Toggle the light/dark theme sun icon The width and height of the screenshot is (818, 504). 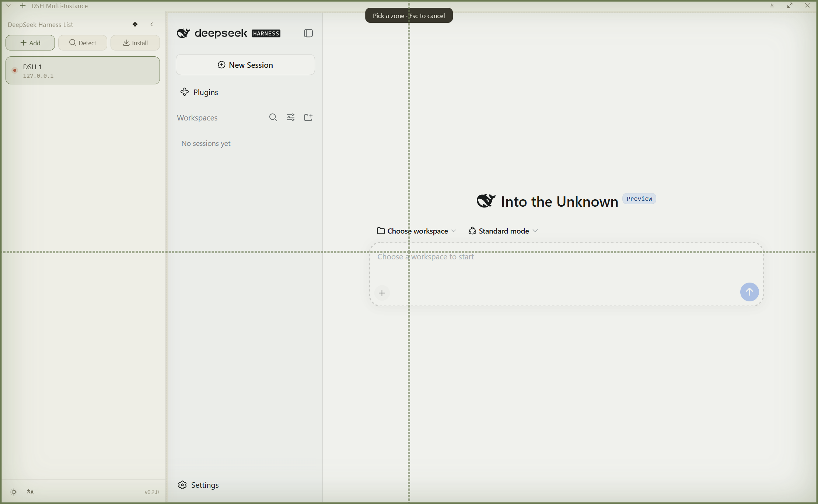coord(14,492)
